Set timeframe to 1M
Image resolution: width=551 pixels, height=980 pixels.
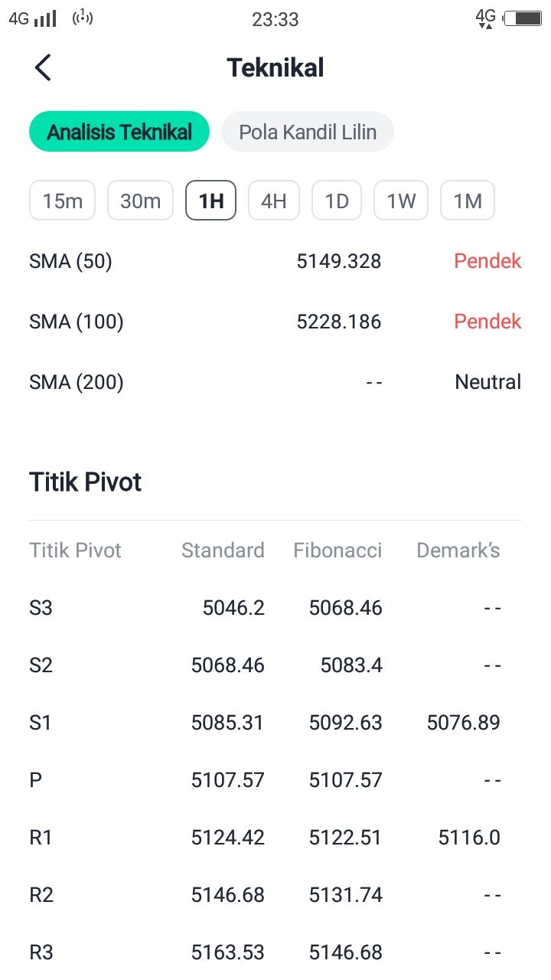468,201
